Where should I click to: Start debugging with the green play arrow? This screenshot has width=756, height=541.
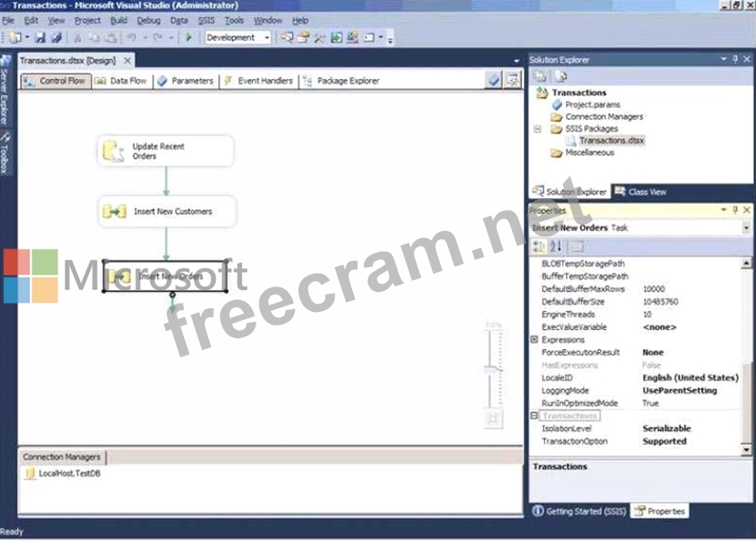pyautogui.click(x=188, y=37)
